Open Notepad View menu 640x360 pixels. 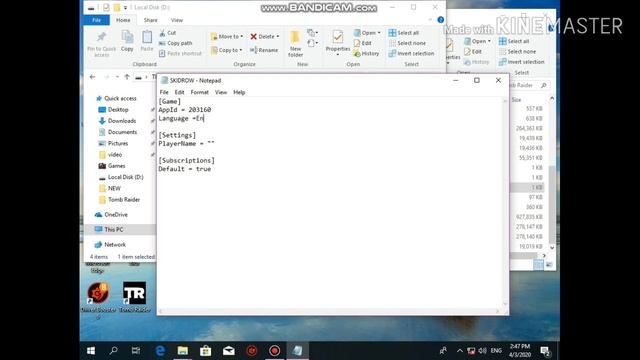pyautogui.click(x=221, y=92)
